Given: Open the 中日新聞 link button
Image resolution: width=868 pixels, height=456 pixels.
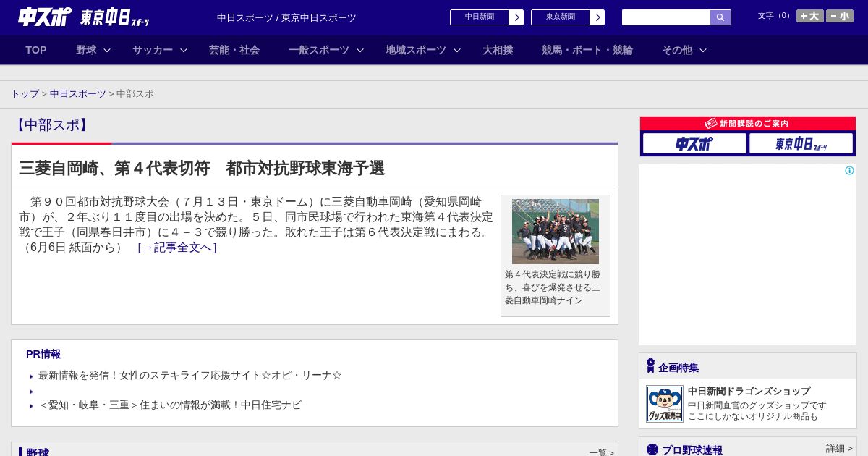Looking at the screenshot, I should coord(480,17).
